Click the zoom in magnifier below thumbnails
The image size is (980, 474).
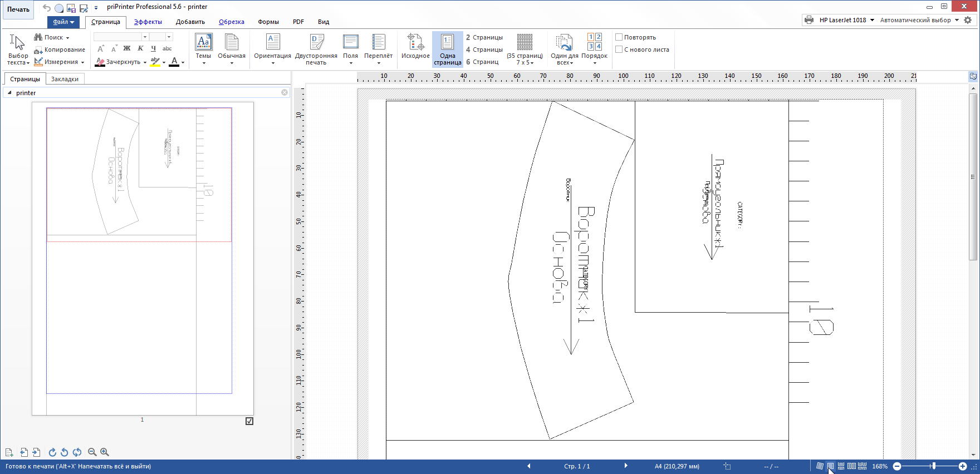tap(105, 452)
